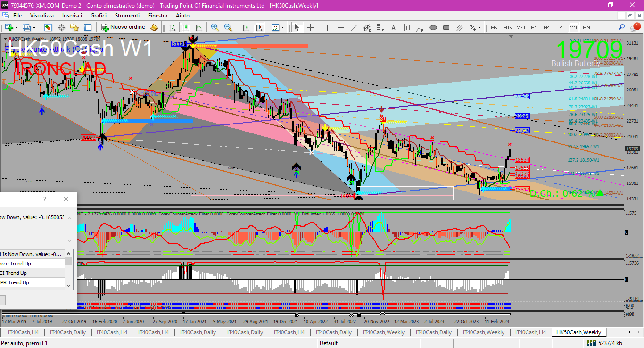The height and width of the screenshot is (348, 644).
Task: Select the trendline drawing tool
Action: (x=354, y=27)
